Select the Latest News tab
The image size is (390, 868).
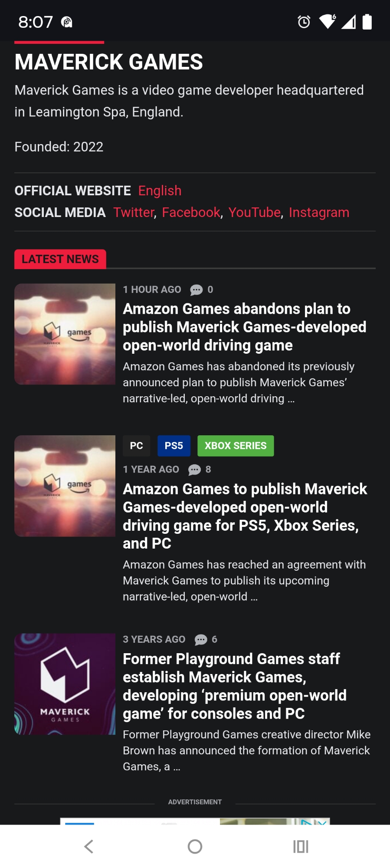coord(60,259)
